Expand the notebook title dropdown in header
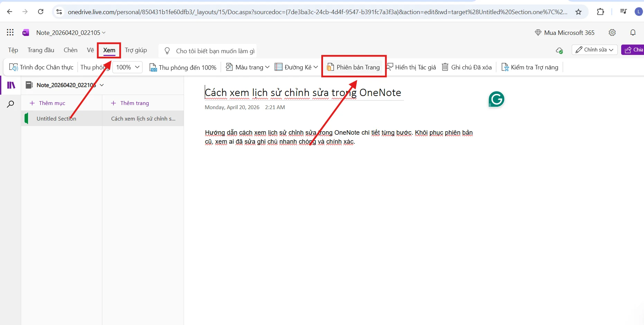Image resolution: width=644 pixels, height=325 pixels. [104, 33]
